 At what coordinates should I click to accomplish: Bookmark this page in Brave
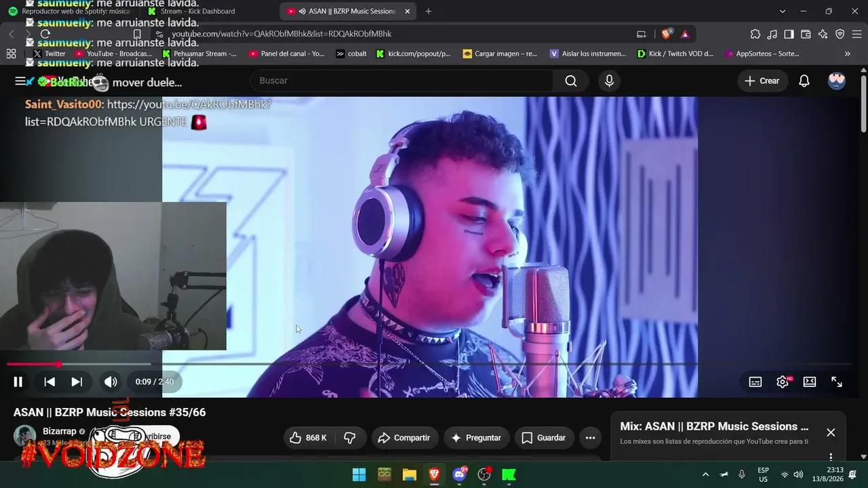pyautogui.click(x=137, y=34)
